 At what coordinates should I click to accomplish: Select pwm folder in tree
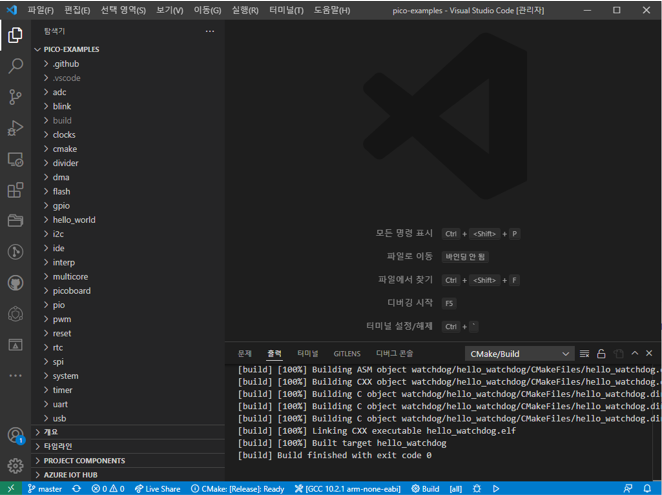point(128,319)
